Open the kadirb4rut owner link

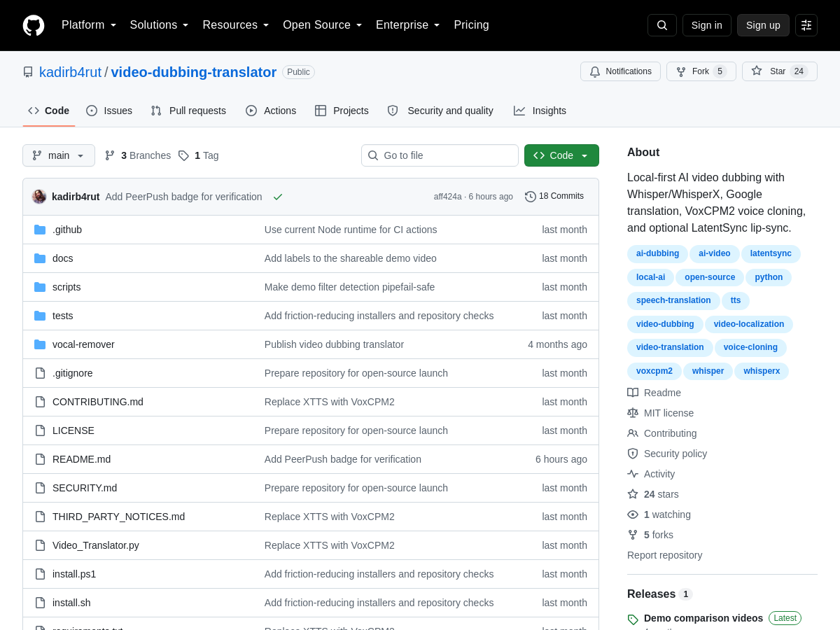tap(70, 72)
